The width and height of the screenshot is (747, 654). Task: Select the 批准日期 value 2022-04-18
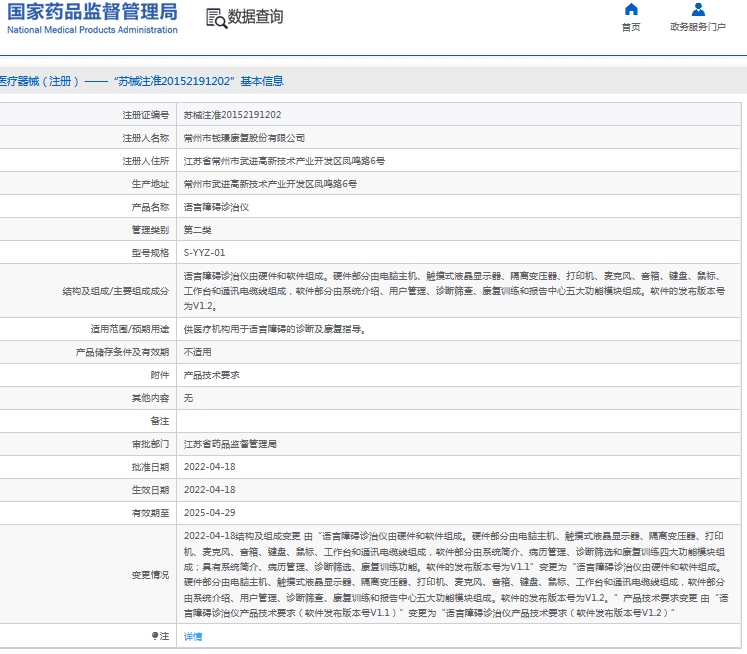click(x=210, y=467)
